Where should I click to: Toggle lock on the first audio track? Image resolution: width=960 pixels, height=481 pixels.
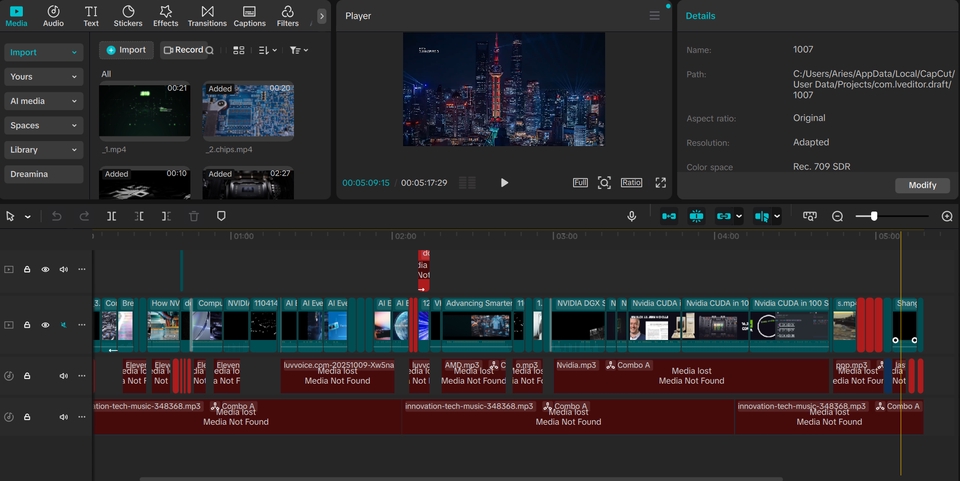pyautogui.click(x=27, y=376)
